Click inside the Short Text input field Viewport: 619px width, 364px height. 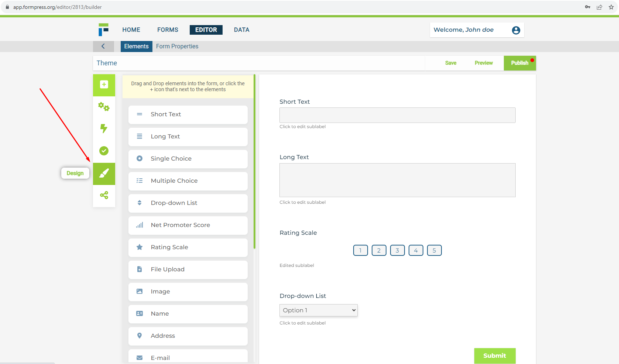(x=398, y=115)
